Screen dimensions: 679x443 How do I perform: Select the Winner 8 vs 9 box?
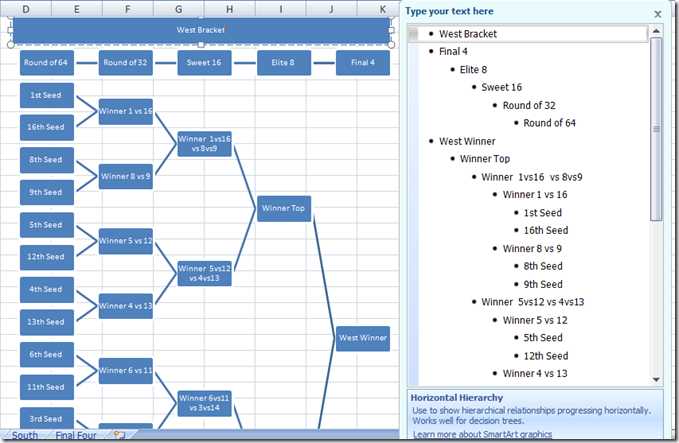click(126, 176)
